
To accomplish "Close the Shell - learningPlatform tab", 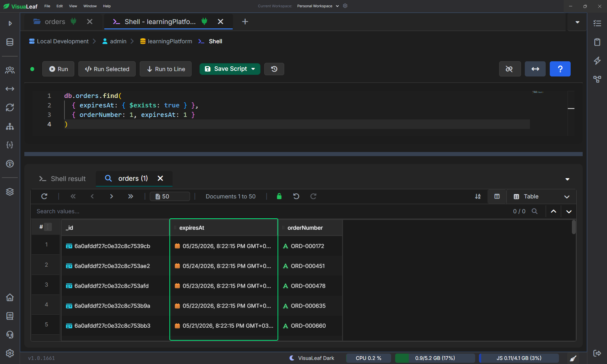I will pyautogui.click(x=220, y=21).
